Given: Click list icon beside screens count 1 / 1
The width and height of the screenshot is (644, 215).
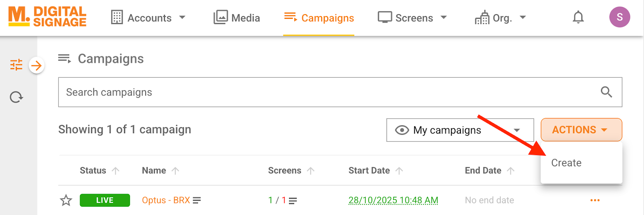Looking at the screenshot, I should click(293, 201).
